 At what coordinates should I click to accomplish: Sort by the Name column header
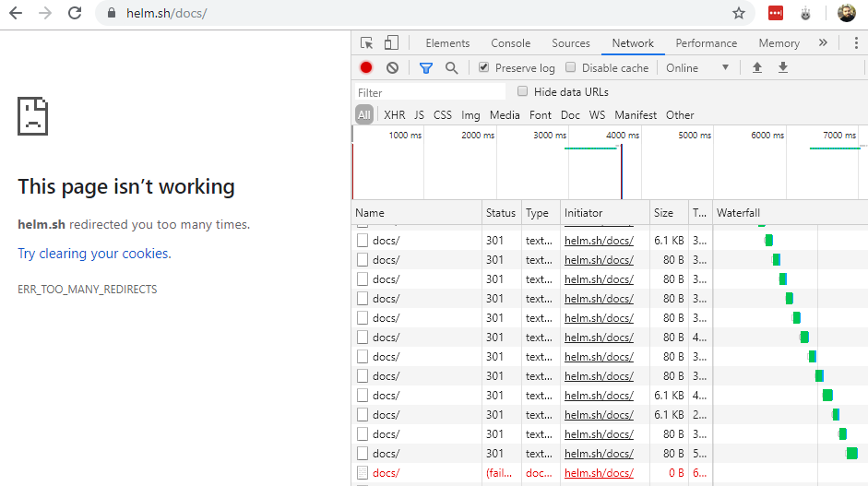coord(417,213)
